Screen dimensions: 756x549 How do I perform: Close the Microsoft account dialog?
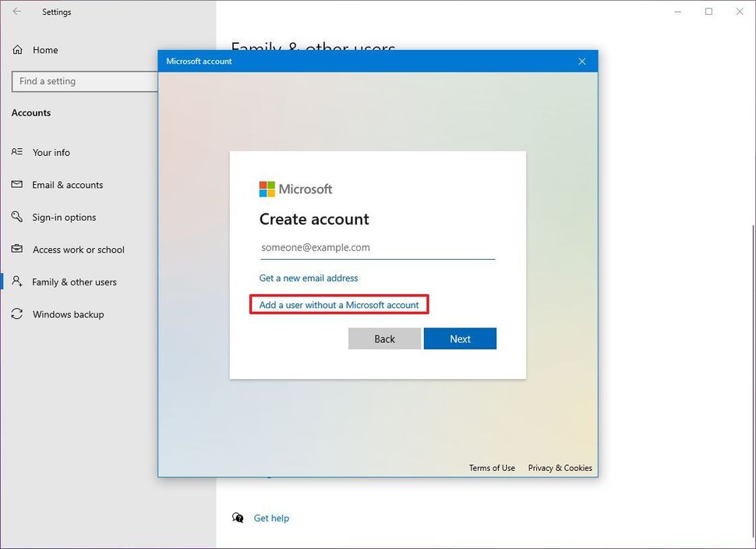582,62
